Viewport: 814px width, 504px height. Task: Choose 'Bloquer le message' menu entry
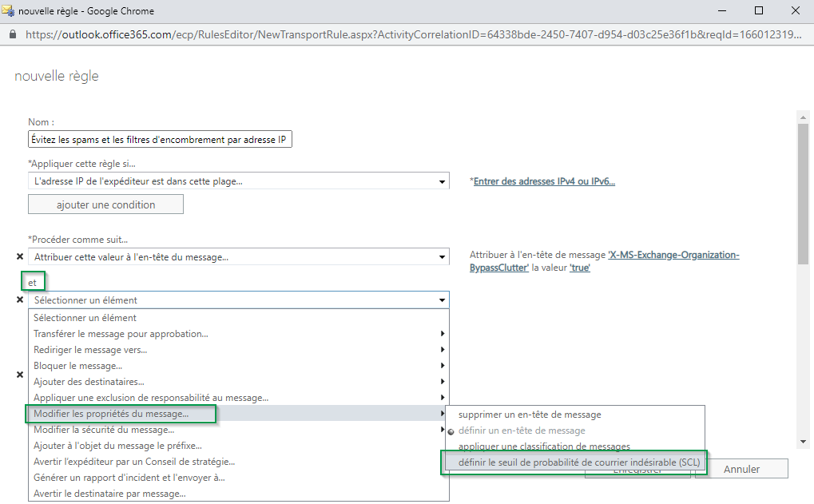(78, 366)
